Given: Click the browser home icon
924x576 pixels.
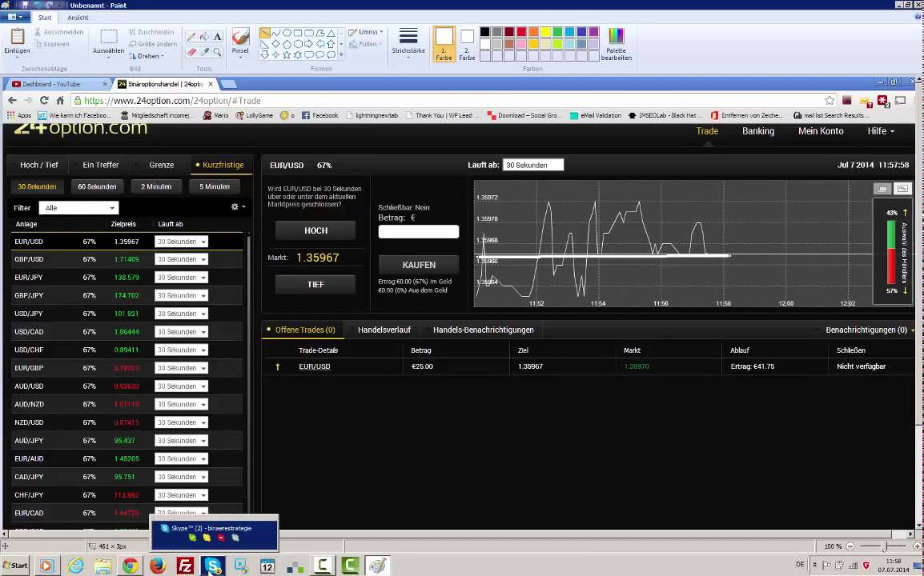Looking at the screenshot, I should click(x=60, y=100).
